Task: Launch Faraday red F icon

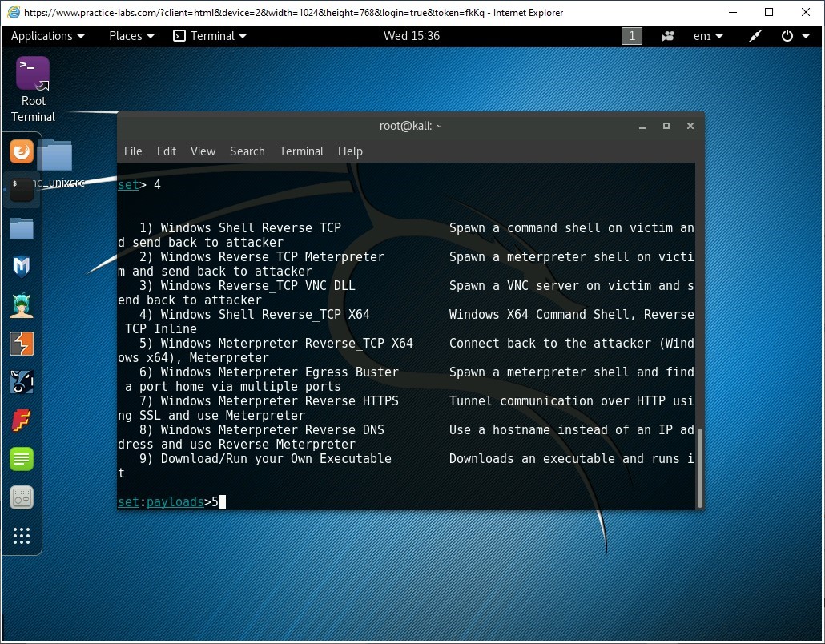Action: pyautogui.click(x=22, y=421)
